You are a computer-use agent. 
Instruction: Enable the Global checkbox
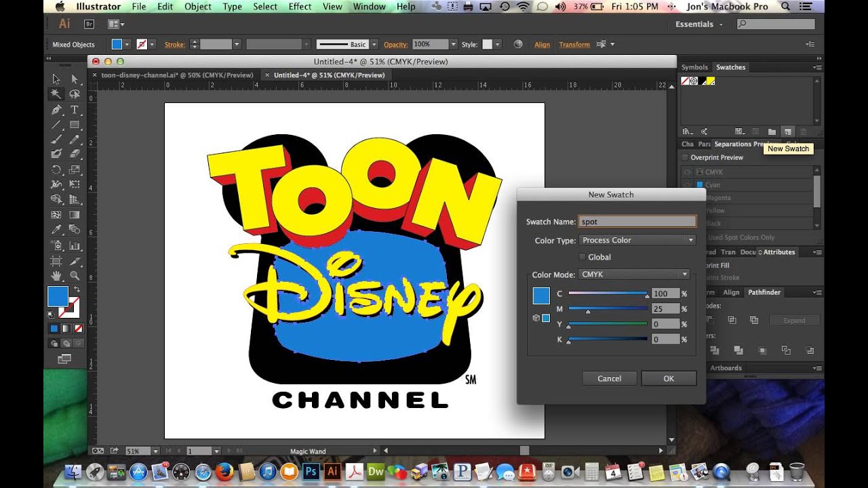(582, 257)
